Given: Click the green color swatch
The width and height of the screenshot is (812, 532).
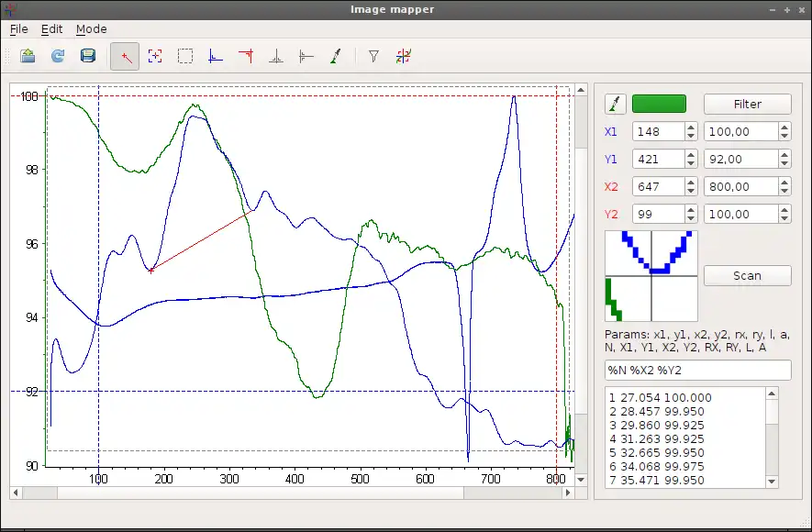Looking at the screenshot, I should click(x=659, y=104).
